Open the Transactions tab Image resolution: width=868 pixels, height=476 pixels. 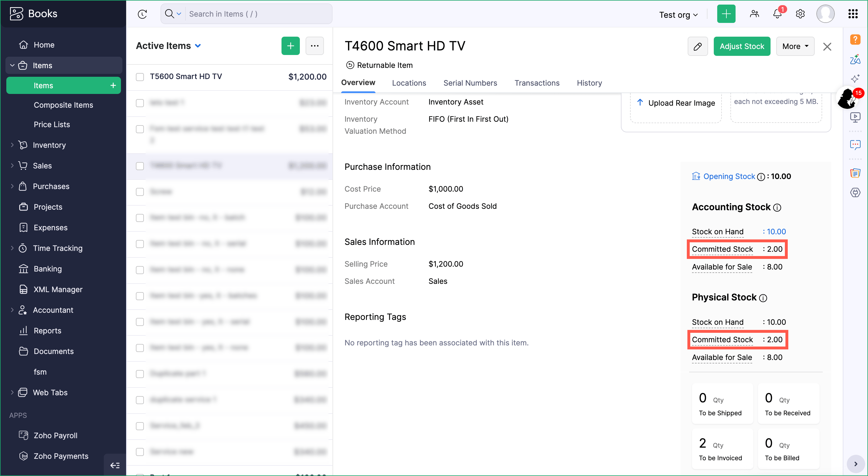click(537, 83)
